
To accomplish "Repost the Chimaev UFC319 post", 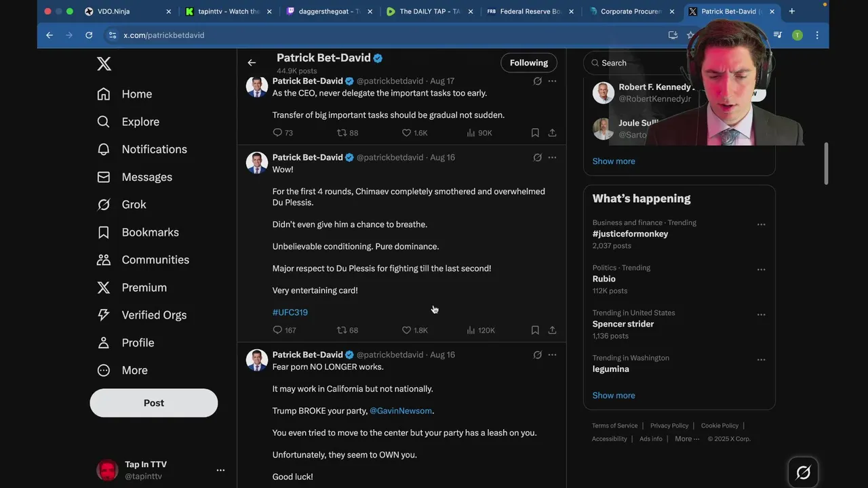I will tap(347, 330).
